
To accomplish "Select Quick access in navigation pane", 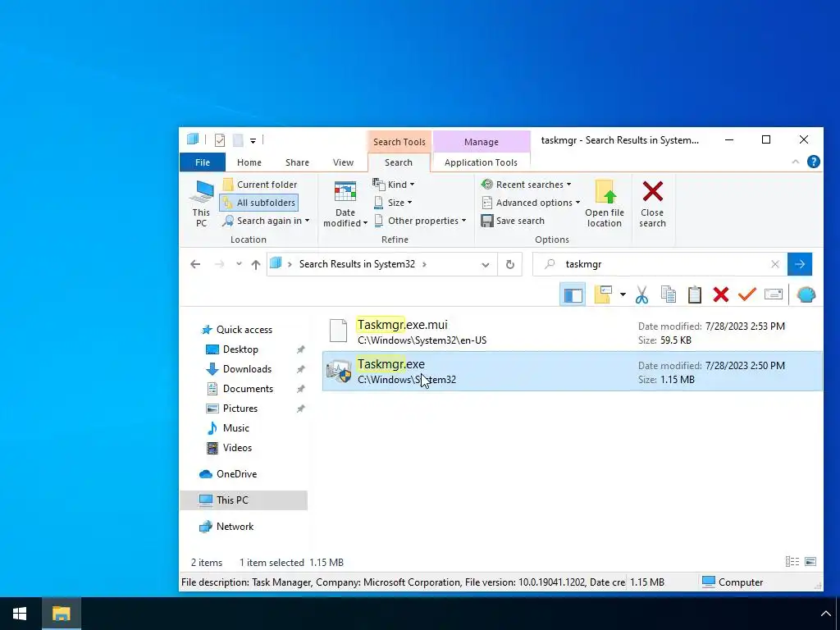I will pos(236,330).
